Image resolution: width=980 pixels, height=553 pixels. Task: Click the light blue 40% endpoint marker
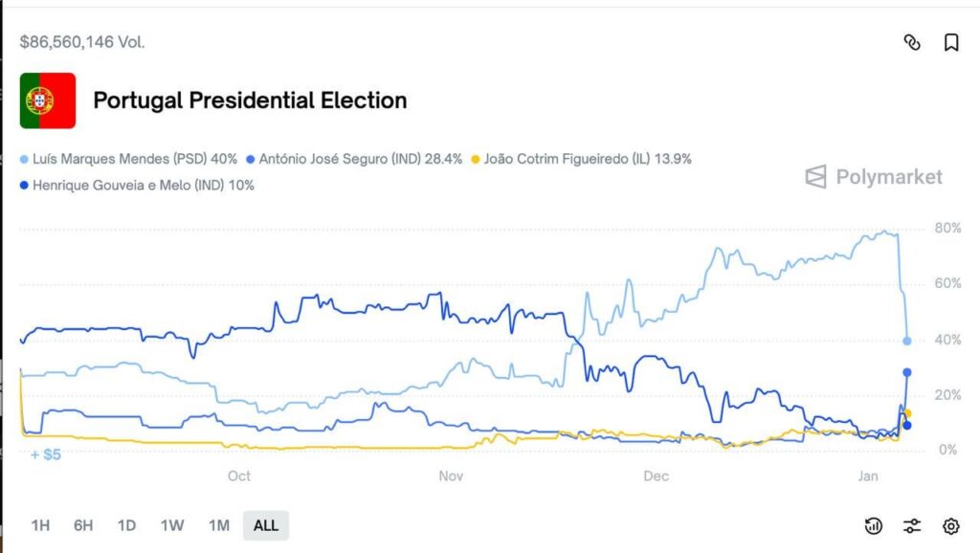[907, 341]
